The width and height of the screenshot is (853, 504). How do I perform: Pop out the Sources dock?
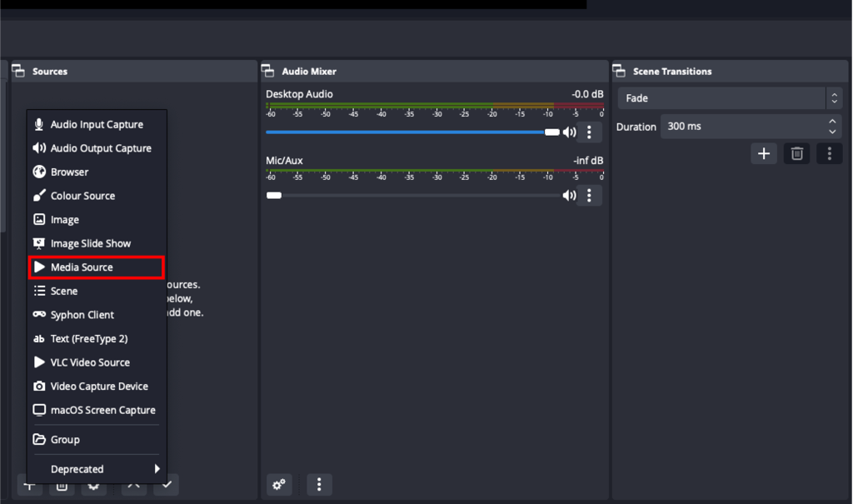pyautogui.click(x=18, y=71)
